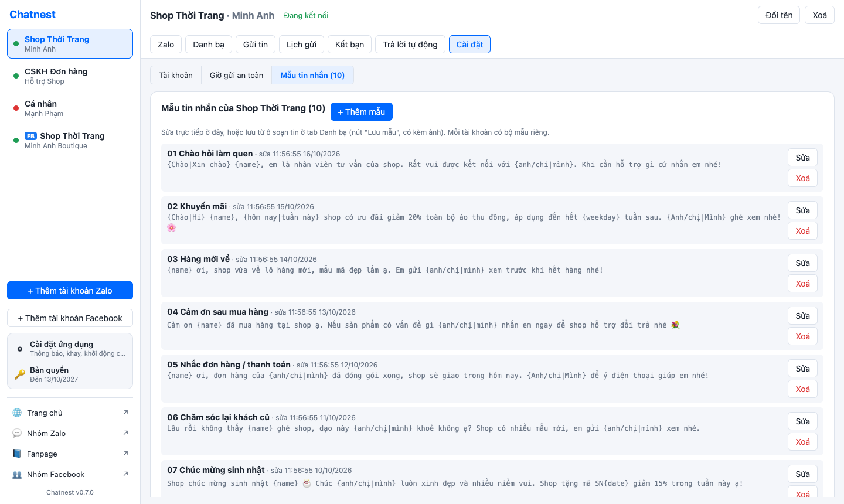Click the chat bubble icon beside Nhóm Zalo
This screenshot has height=504, width=844.
(17, 433)
